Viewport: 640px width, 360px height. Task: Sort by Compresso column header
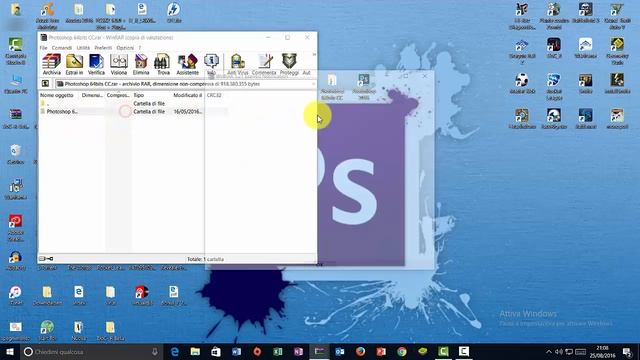(118, 95)
